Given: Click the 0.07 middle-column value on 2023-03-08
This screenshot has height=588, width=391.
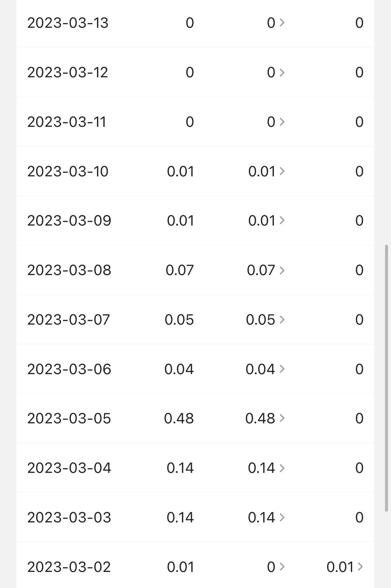Looking at the screenshot, I should (261, 270).
